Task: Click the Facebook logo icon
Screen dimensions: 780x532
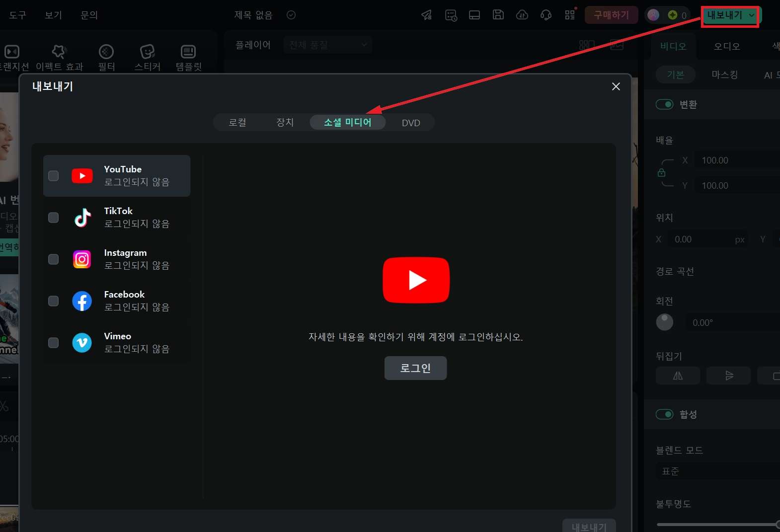Action: [82, 301]
